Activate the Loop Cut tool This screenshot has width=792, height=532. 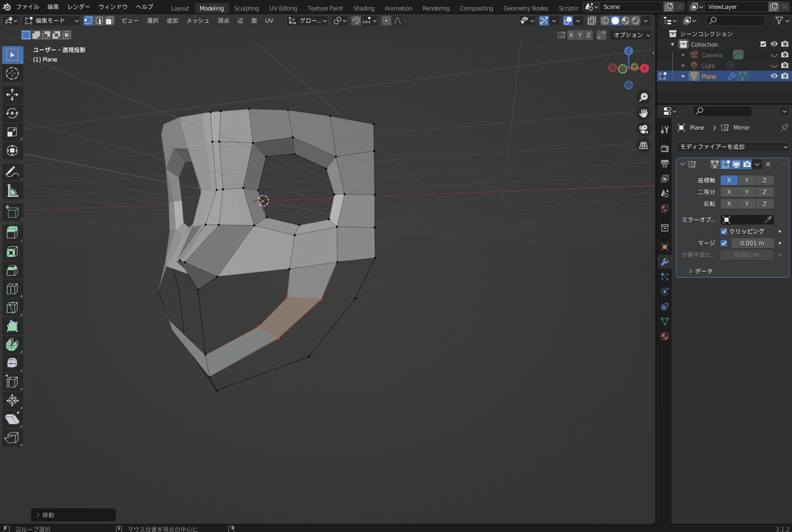pos(13,289)
